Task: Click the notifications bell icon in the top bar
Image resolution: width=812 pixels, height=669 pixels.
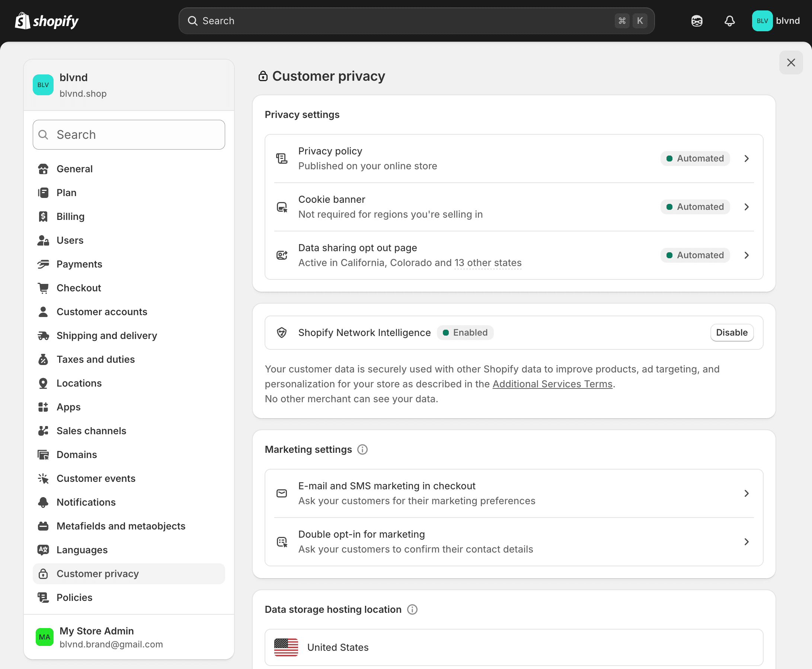Action: (x=729, y=21)
